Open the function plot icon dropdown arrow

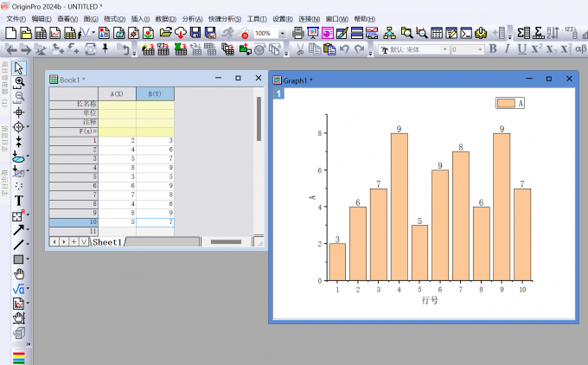pos(93,33)
